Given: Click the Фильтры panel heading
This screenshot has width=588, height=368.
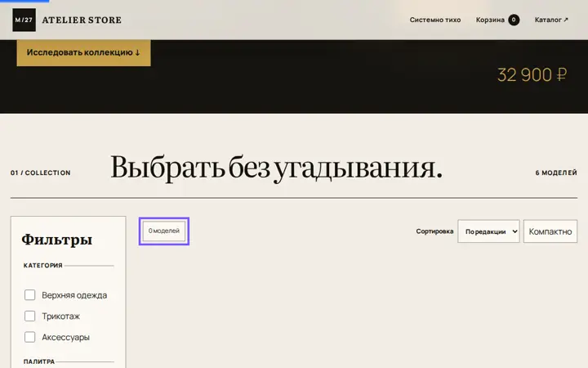Looking at the screenshot, I should point(57,239).
